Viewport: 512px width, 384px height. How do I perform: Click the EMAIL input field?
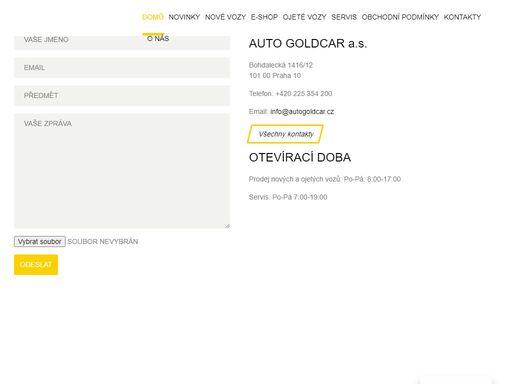122,68
